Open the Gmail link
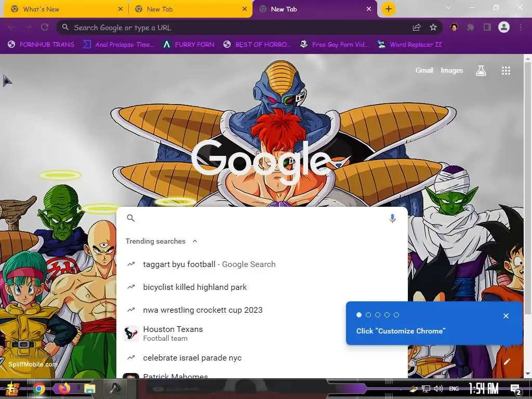The width and height of the screenshot is (532, 399). pos(424,70)
